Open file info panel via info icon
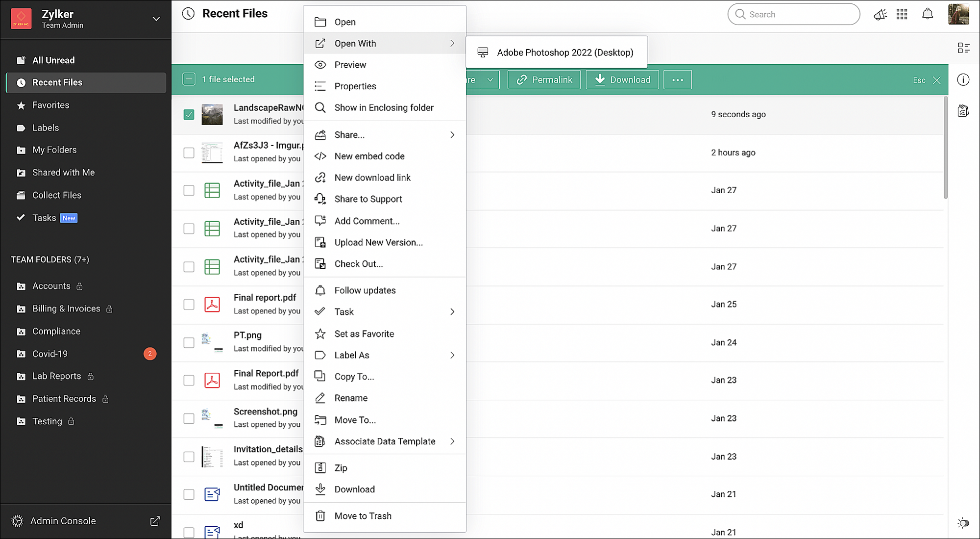980x539 pixels. pos(963,79)
